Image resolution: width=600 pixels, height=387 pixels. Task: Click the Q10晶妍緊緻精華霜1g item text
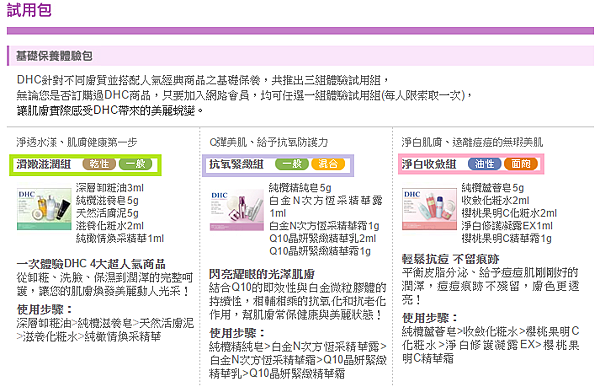point(320,251)
